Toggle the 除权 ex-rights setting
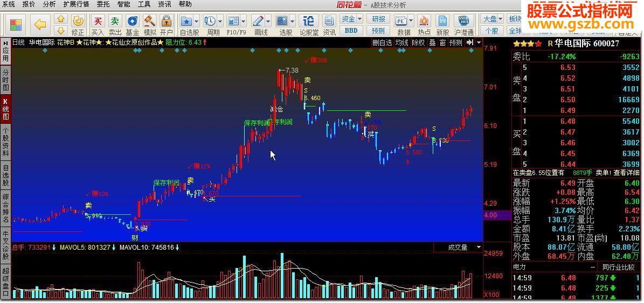Image resolution: width=644 pixels, height=303 pixels. (x=419, y=42)
